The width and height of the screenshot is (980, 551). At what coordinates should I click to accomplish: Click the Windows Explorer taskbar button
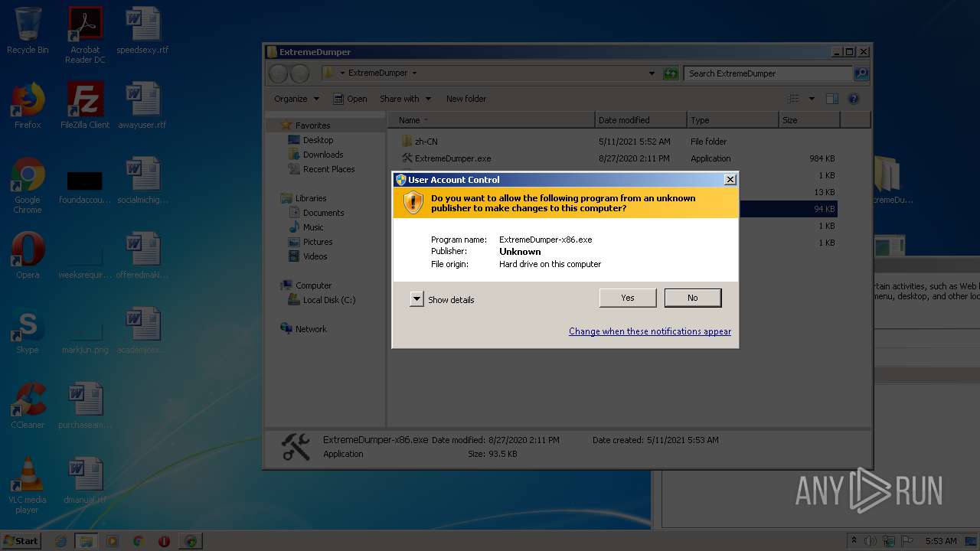87,541
